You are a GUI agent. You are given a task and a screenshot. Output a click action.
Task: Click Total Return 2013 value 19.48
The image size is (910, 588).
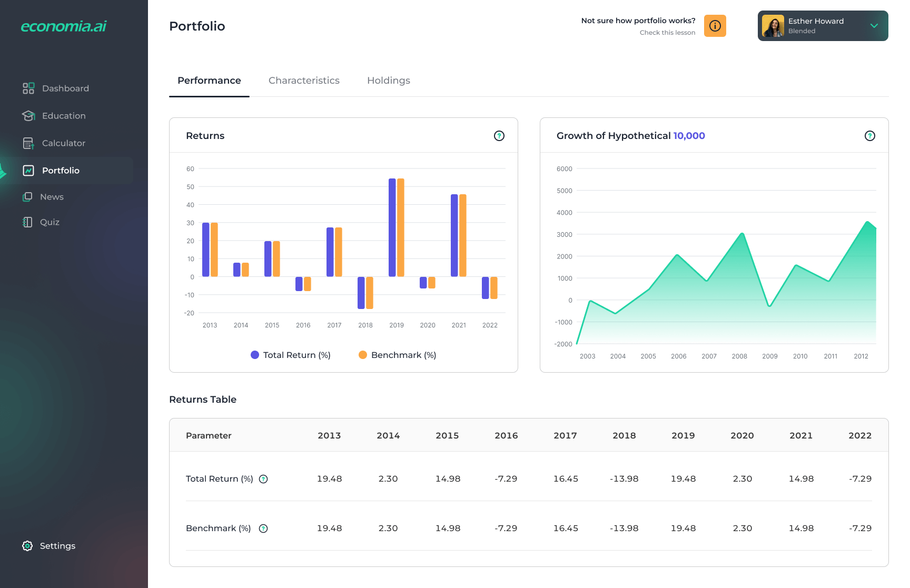pos(329,479)
